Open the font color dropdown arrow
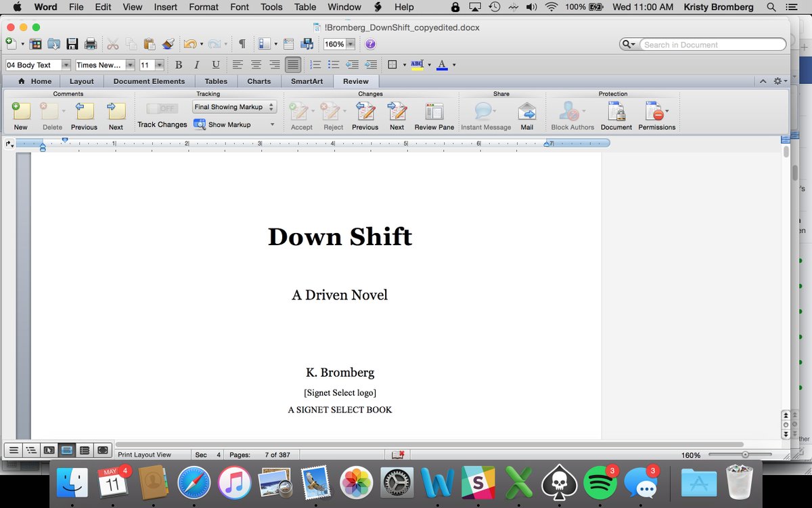The width and height of the screenshot is (812, 508). [x=454, y=65]
